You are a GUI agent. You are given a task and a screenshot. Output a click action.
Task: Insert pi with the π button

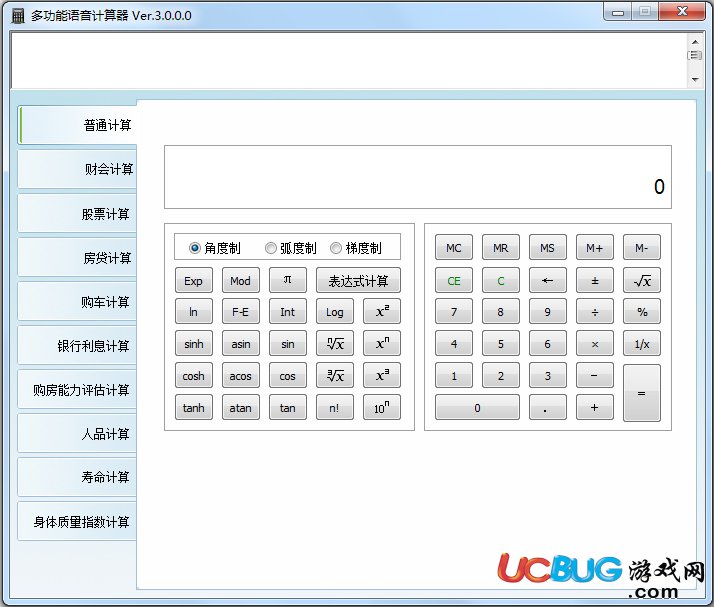(288, 280)
